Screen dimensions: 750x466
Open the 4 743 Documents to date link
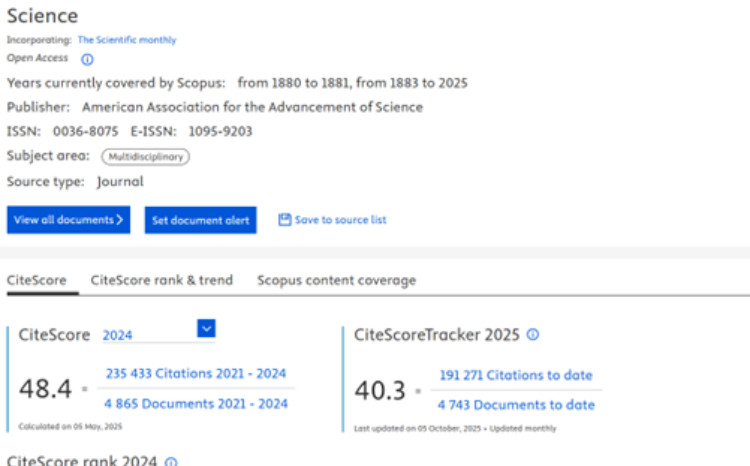coord(516,405)
